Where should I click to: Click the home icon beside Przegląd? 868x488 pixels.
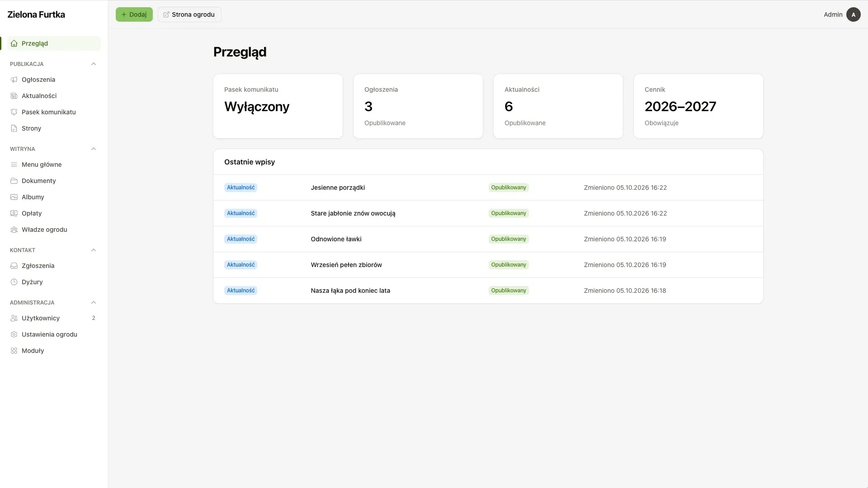(x=14, y=43)
